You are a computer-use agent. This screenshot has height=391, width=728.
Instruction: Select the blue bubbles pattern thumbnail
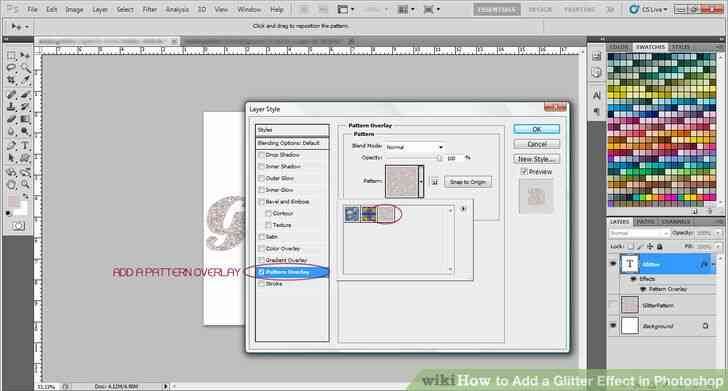pos(352,214)
